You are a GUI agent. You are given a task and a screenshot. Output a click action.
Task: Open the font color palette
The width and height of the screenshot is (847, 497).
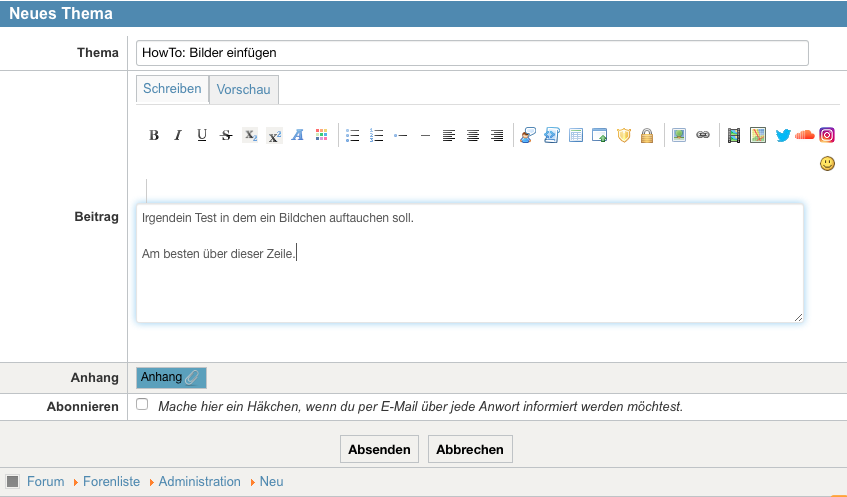[x=322, y=136]
